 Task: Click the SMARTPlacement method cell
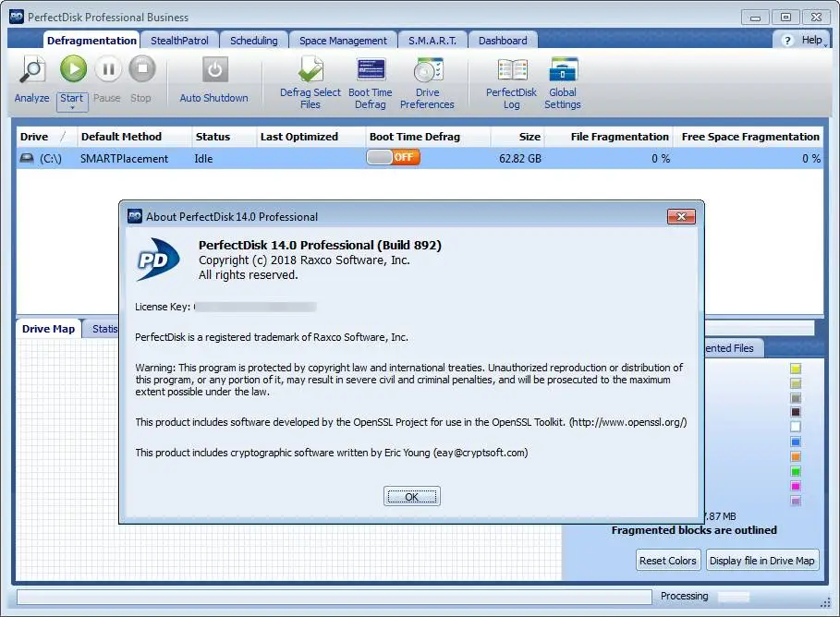click(x=124, y=159)
